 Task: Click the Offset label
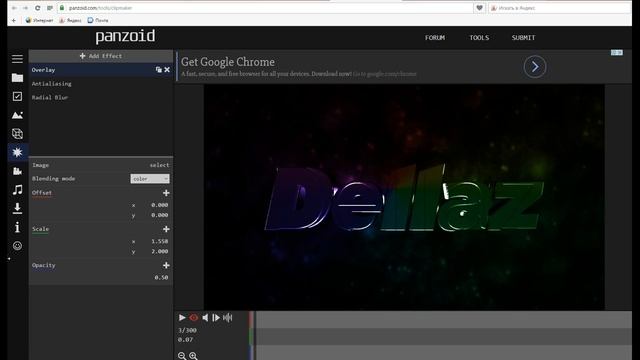click(42, 193)
